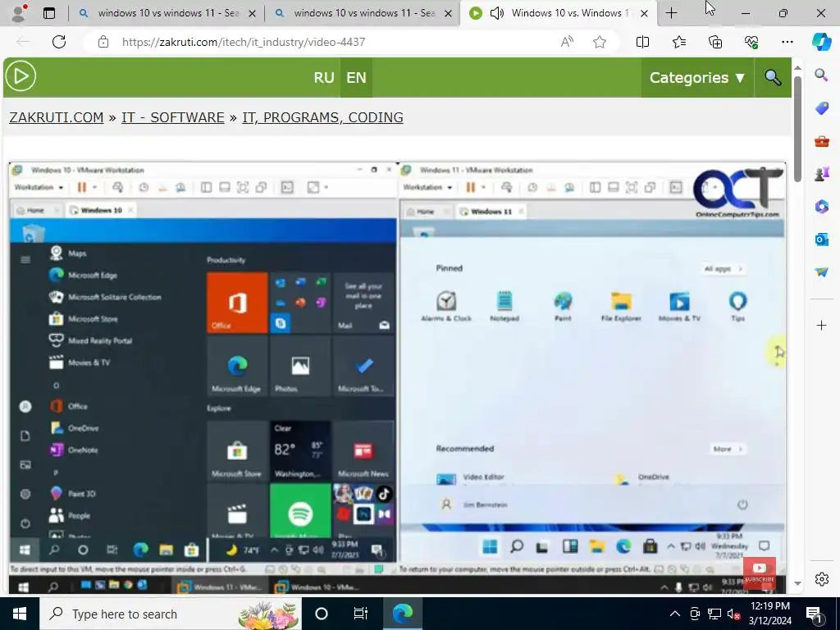Open IT, PROGRAMS, CODING breadcrumb link
The height and width of the screenshot is (630, 840).
pos(322,117)
